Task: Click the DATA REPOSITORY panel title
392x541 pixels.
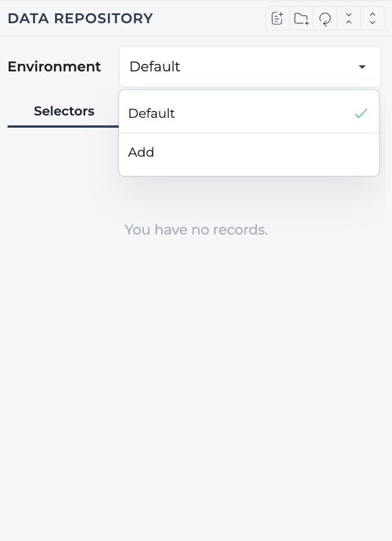Action: (x=81, y=19)
